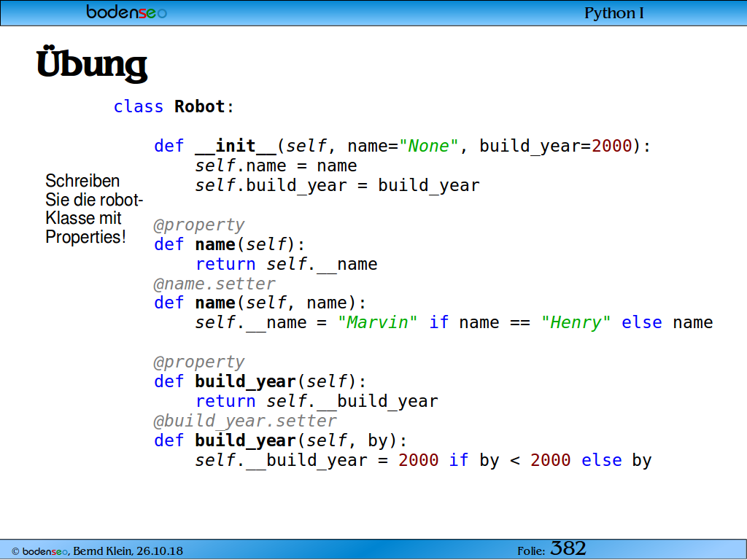747x560 pixels.
Task: Select the 'Übung' slide heading
Action: pyautogui.click(x=91, y=64)
